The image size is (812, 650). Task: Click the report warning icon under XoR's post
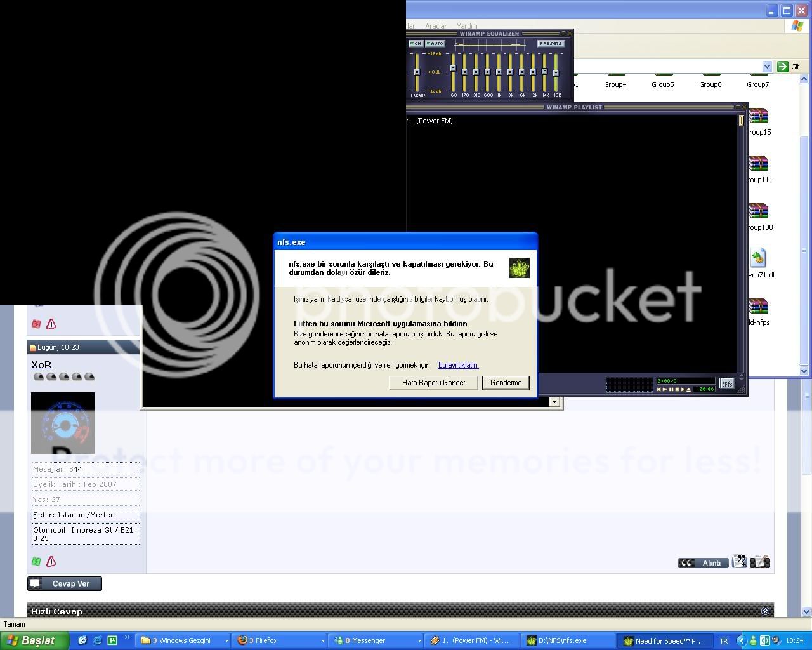tap(51, 561)
